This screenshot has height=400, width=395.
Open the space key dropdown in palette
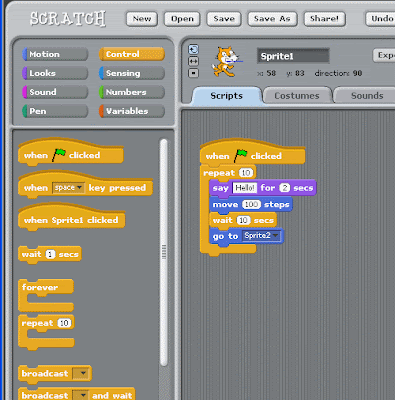pyautogui.click(x=68, y=188)
